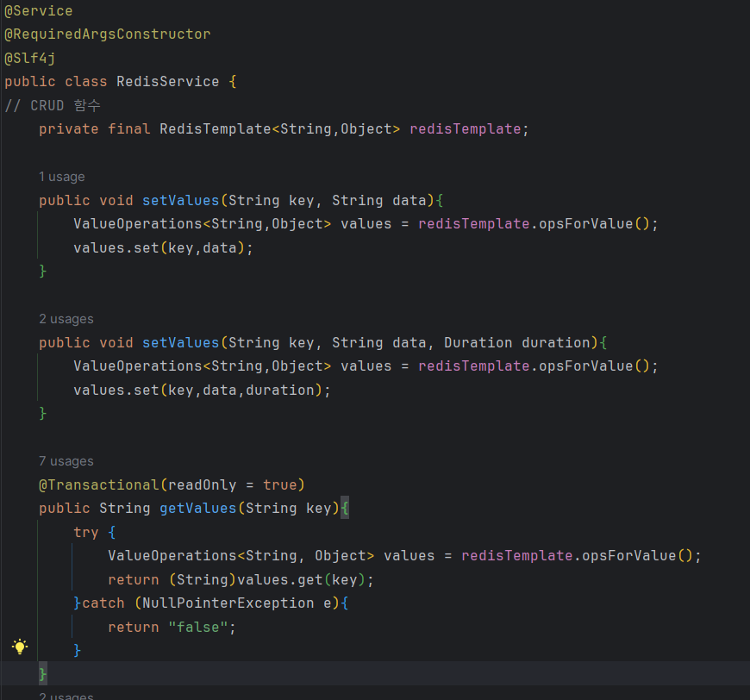750x700 pixels.
Task: Click the 'values.set(key,data);' statement
Action: (163, 248)
